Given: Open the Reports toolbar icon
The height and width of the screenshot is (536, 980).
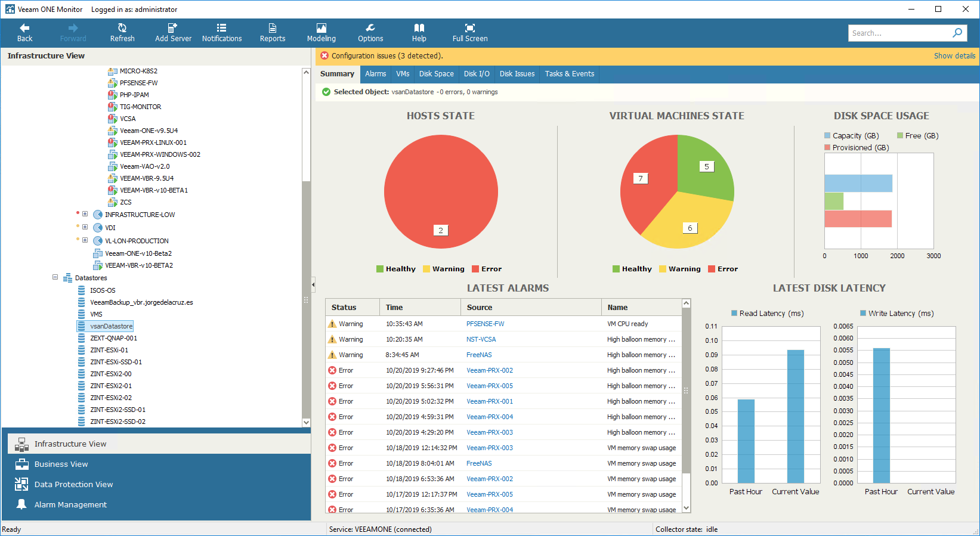Looking at the screenshot, I should coord(273,28).
